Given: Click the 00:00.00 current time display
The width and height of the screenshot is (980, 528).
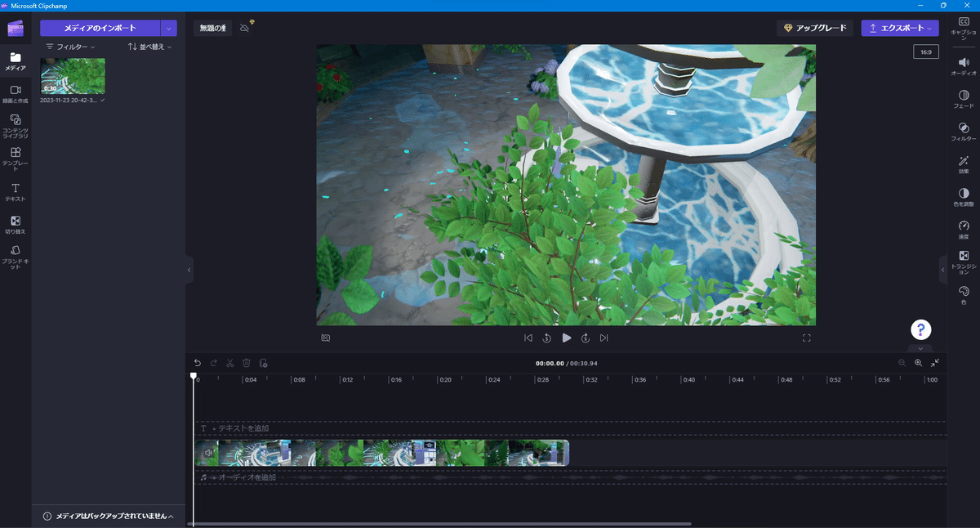Looking at the screenshot, I should click(x=550, y=363).
